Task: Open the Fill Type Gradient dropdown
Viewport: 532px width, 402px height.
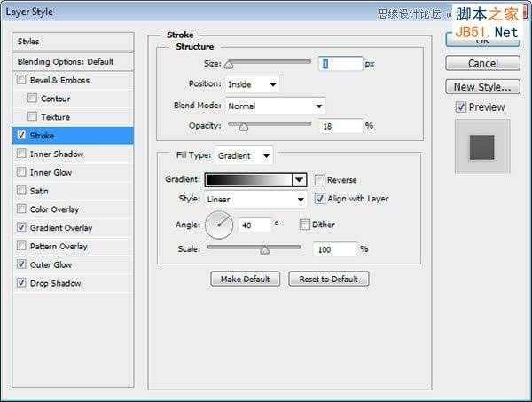Action: [x=244, y=156]
